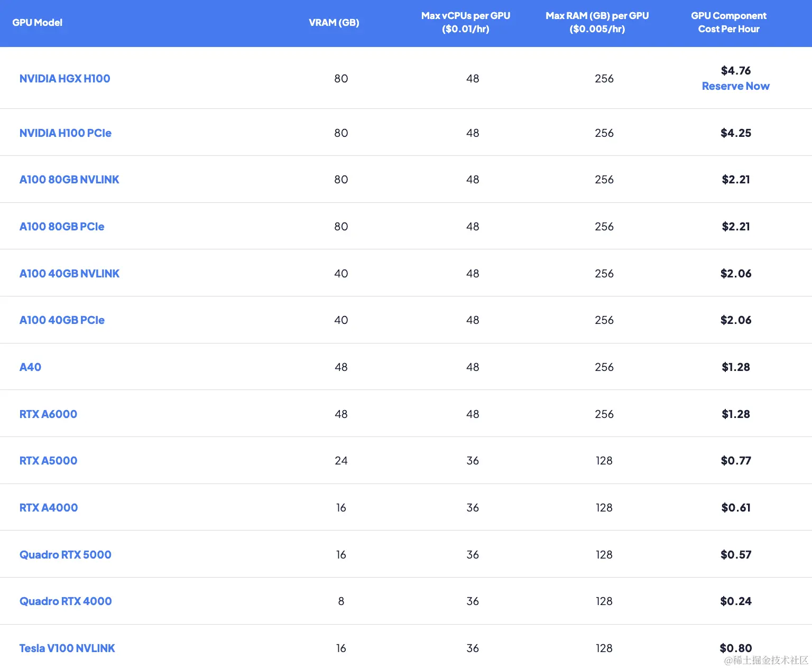812x669 pixels.
Task: Select the $0.24 price for Quadro RTX 4000
Action: click(x=736, y=601)
